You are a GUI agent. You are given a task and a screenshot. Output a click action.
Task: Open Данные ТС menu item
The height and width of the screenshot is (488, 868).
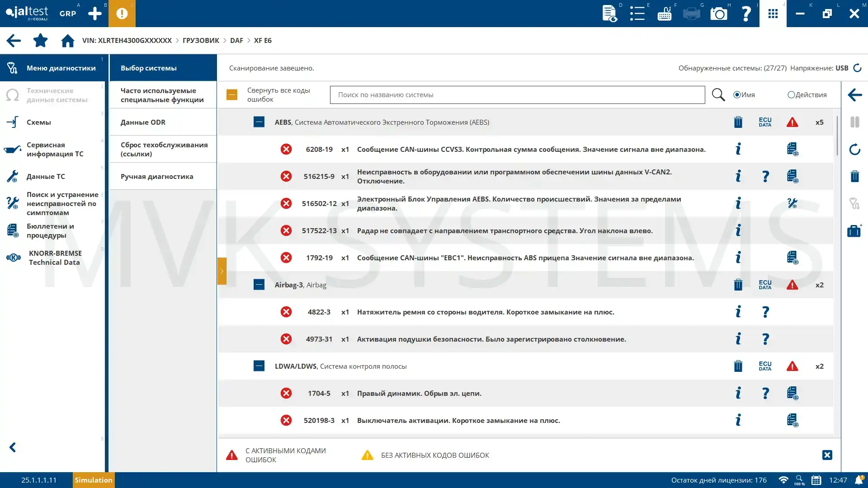click(52, 176)
